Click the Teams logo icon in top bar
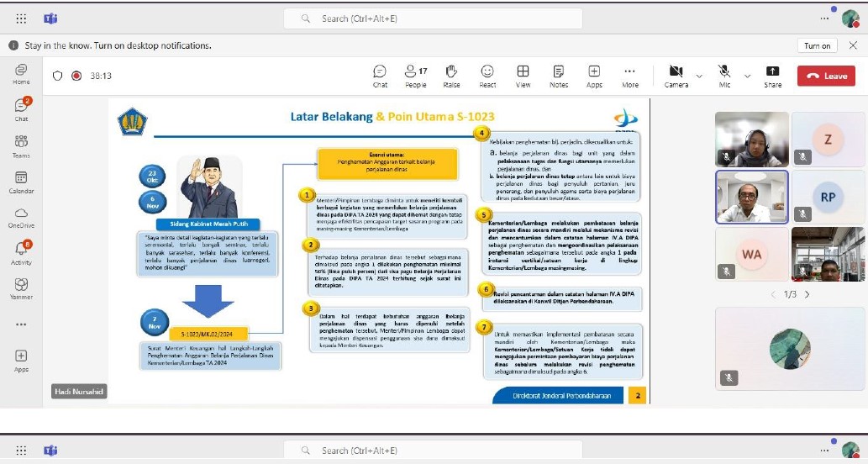This screenshot has height=464, width=868. coord(51,18)
